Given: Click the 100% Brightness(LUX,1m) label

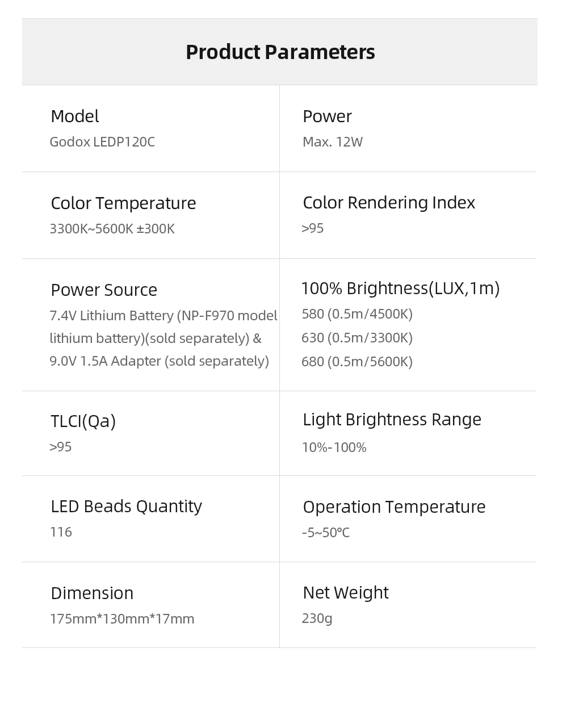Looking at the screenshot, I should (400, 288).
